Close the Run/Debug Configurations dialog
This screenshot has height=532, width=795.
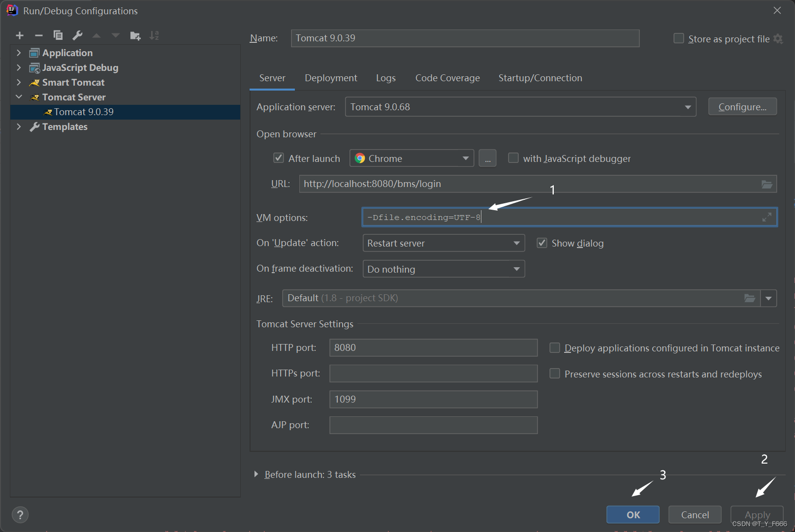777,10
